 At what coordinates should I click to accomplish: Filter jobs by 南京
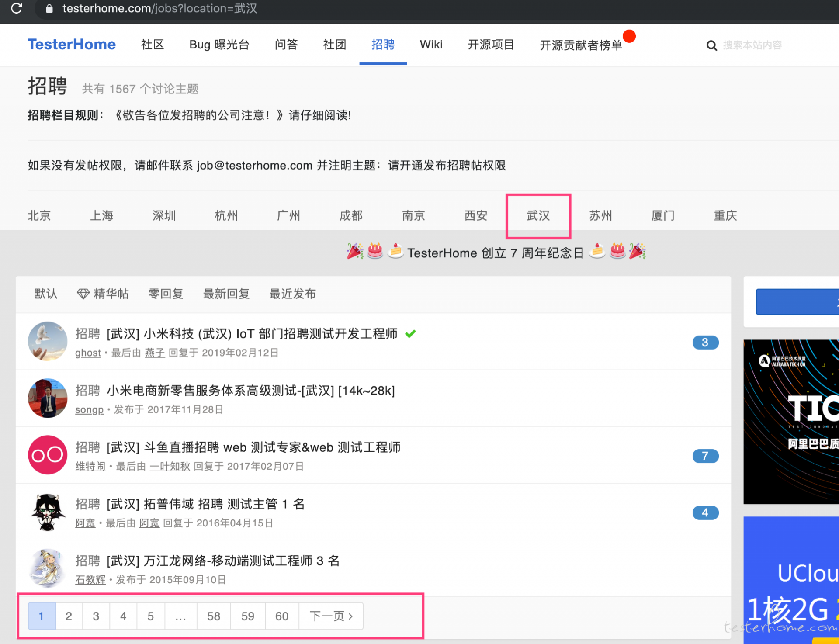414,216
